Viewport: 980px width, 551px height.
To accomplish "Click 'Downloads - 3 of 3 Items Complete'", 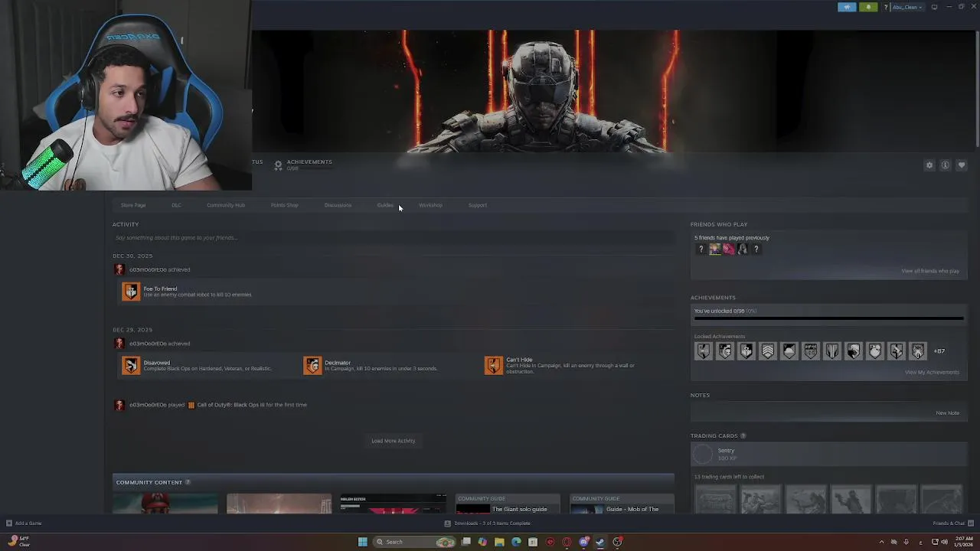I will (492, 523).
